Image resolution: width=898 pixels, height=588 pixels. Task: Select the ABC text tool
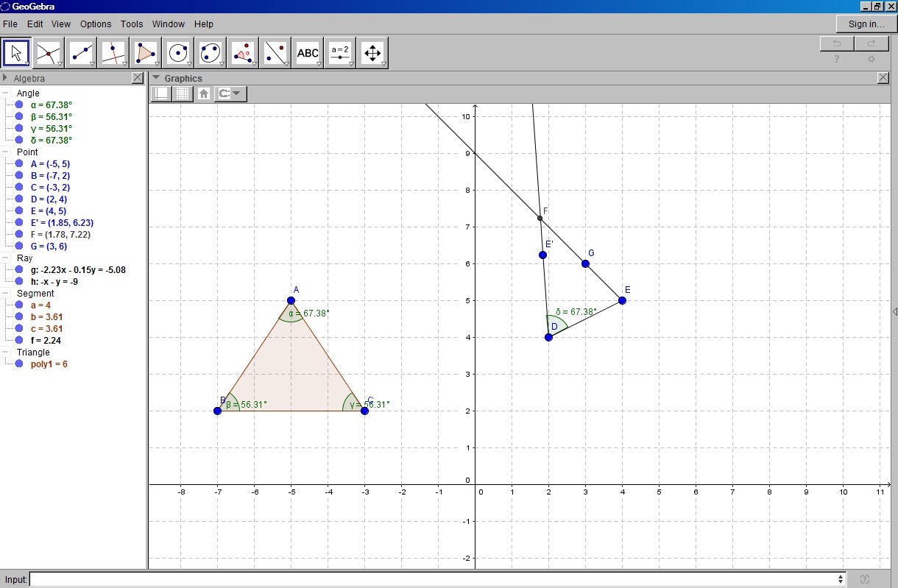click(x=308, y=53)
